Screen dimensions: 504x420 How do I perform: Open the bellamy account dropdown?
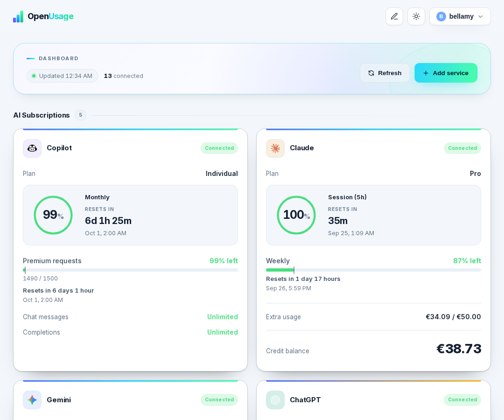coord(460,16)
